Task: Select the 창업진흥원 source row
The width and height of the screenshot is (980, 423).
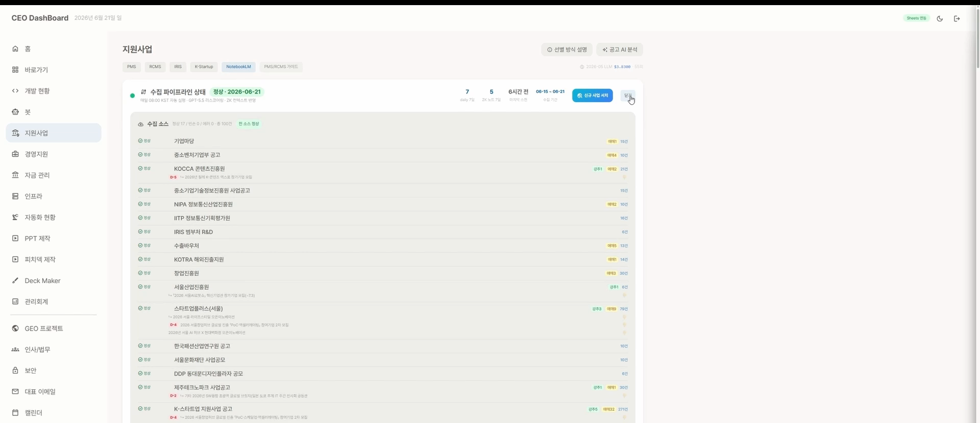Action: 383,273
